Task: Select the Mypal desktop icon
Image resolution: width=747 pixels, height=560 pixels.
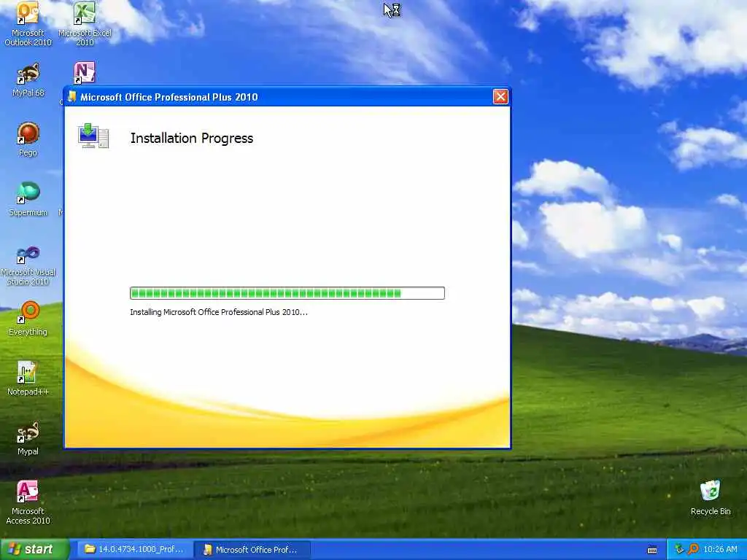Action: coord(28,438)
